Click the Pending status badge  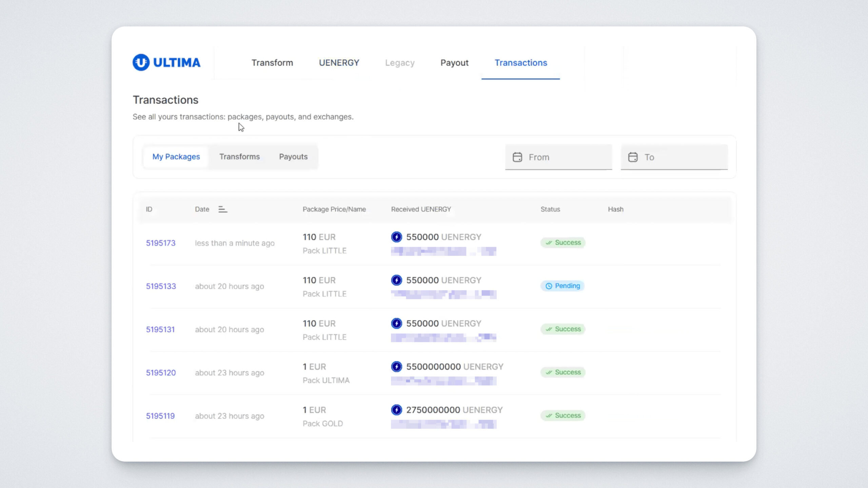[x=563, y=286]
